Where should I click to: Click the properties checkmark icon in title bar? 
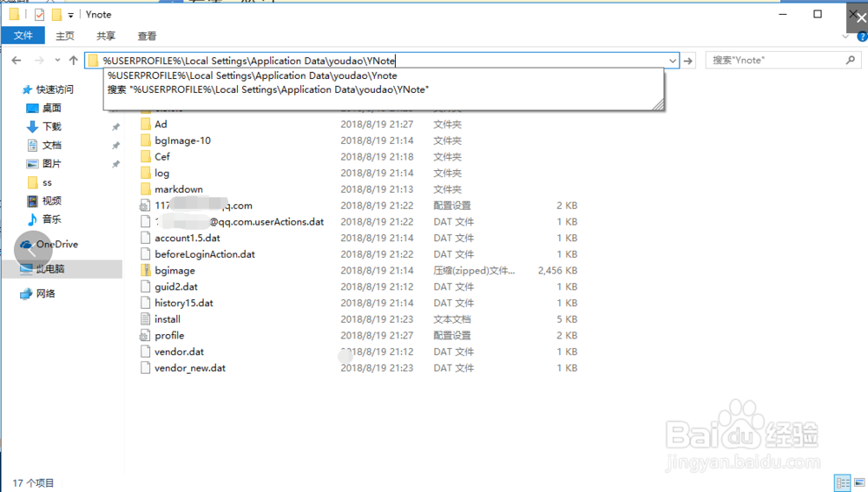39,15
